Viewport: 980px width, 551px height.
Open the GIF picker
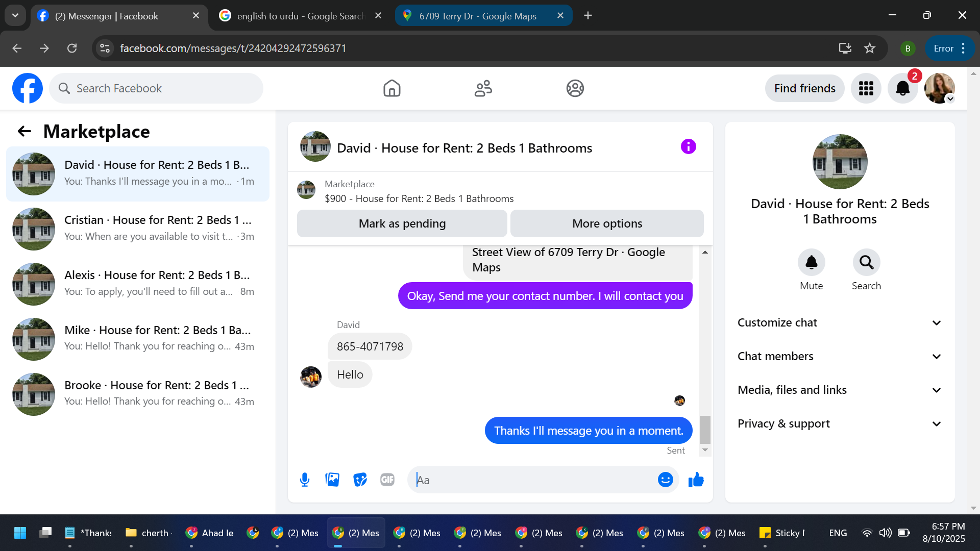point(387,480)
